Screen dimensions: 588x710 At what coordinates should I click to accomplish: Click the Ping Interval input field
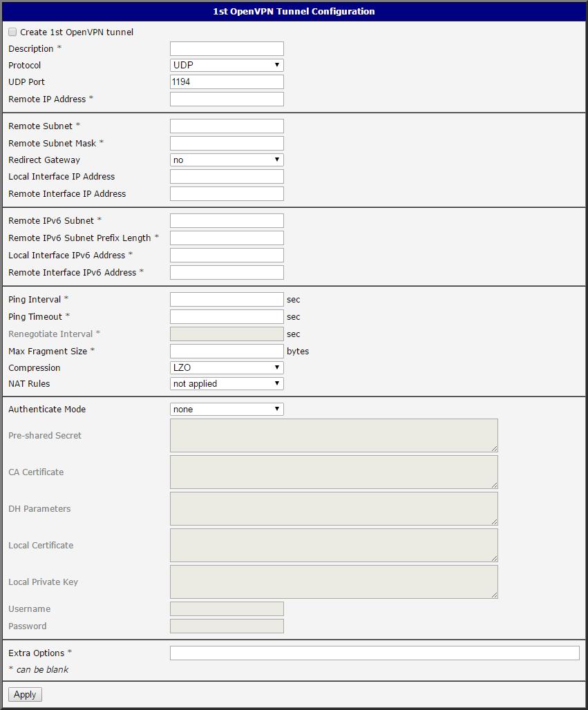point(227,299)
